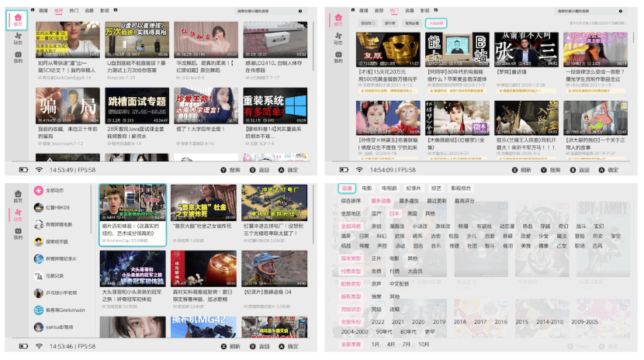Pick the 2022 year filter
This screenshot has width=644, height=360.
click(377, 321)
